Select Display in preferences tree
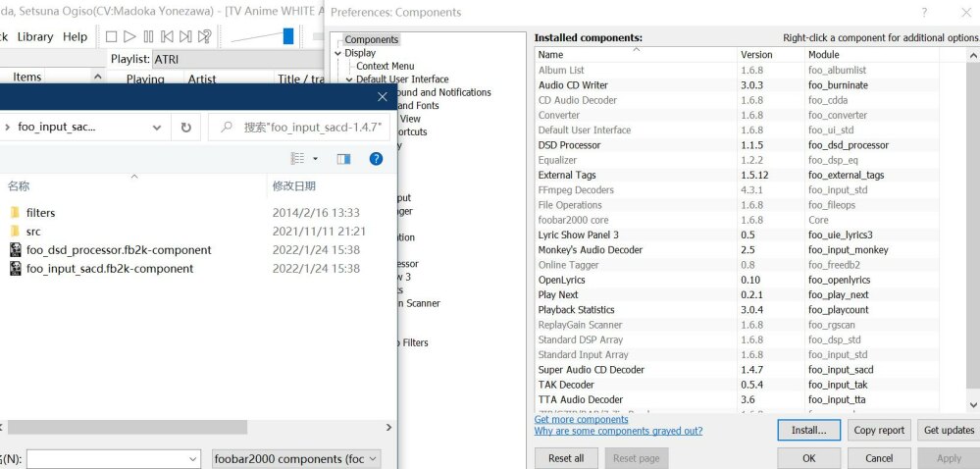Screen dimensions: 980x469 (x=360, y=53)
